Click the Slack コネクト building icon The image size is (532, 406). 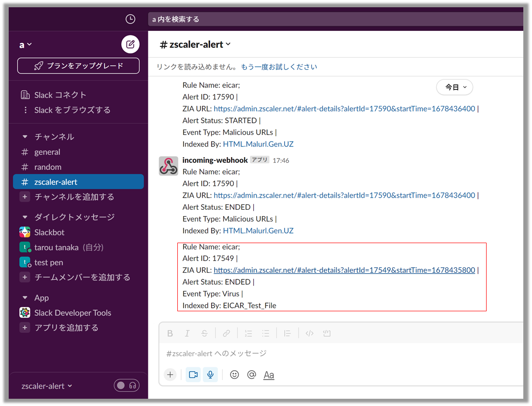pyautogui.click(x=25, y=95)
